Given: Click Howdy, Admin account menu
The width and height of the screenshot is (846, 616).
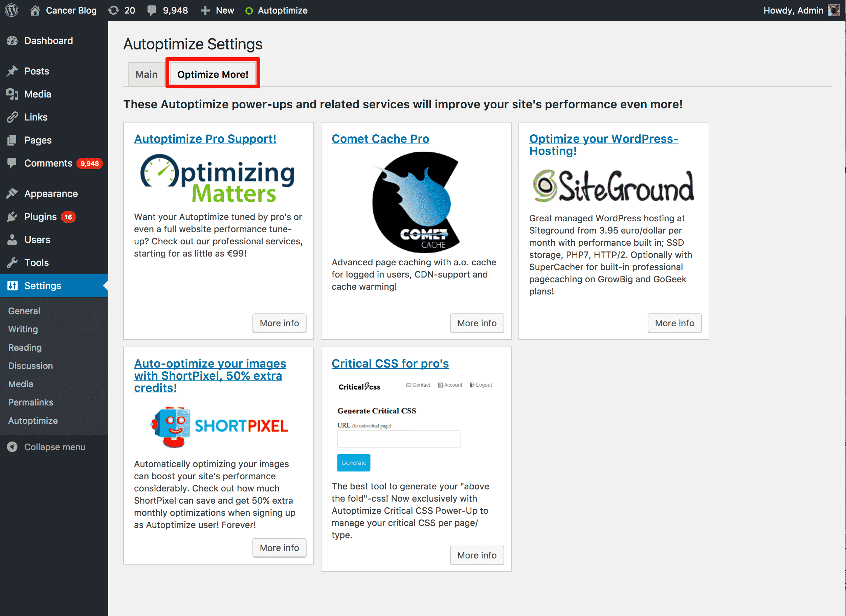Looking at the screenshot, I should (x=801, y=10).
